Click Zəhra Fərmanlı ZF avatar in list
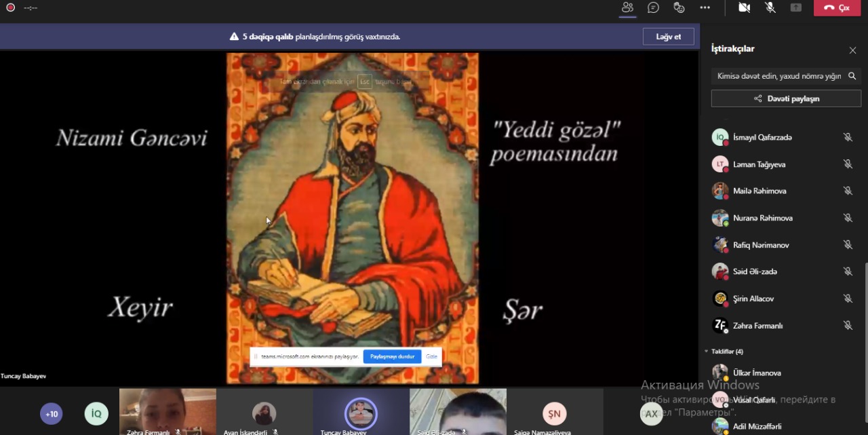Image resolution: width=868 pixels, height=435 pixels. point(720,326)
